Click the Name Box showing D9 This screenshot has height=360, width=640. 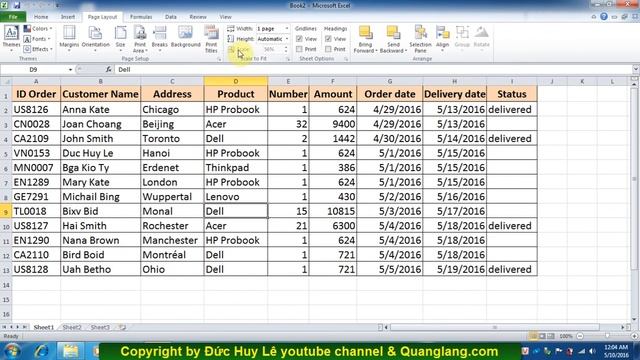tap(33, 69)
